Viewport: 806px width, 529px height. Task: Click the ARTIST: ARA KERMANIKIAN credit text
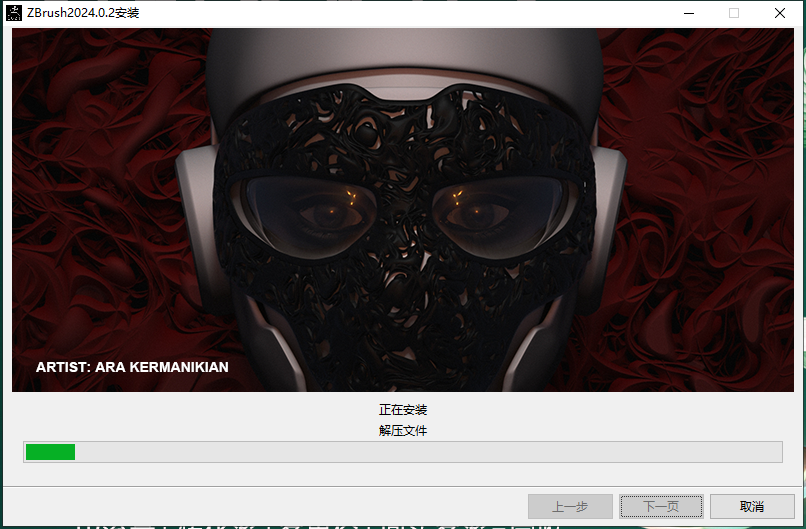pos(132,367)
